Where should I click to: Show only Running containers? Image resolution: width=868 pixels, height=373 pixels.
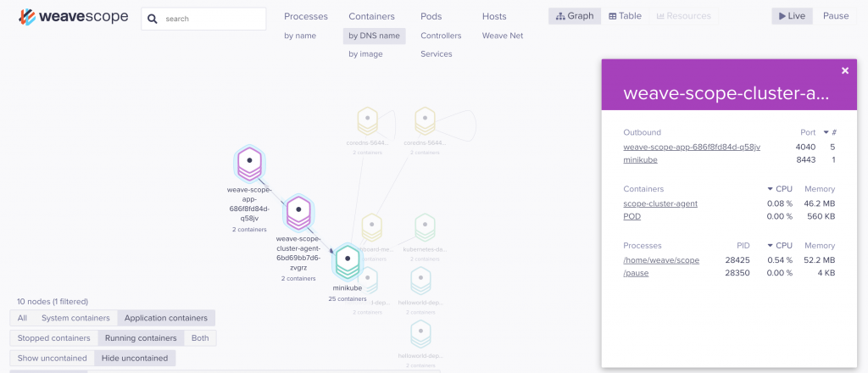click(x=141, y=338)
